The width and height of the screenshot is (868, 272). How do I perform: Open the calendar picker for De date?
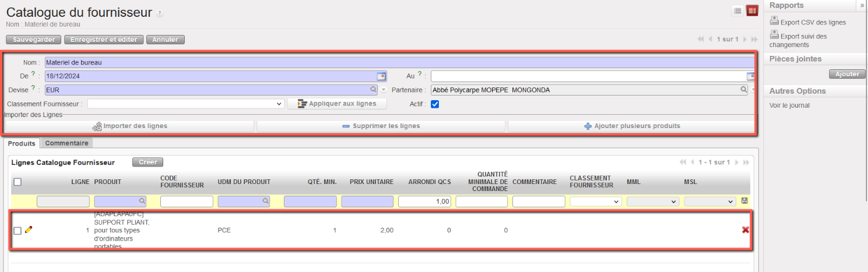[381, 76]
